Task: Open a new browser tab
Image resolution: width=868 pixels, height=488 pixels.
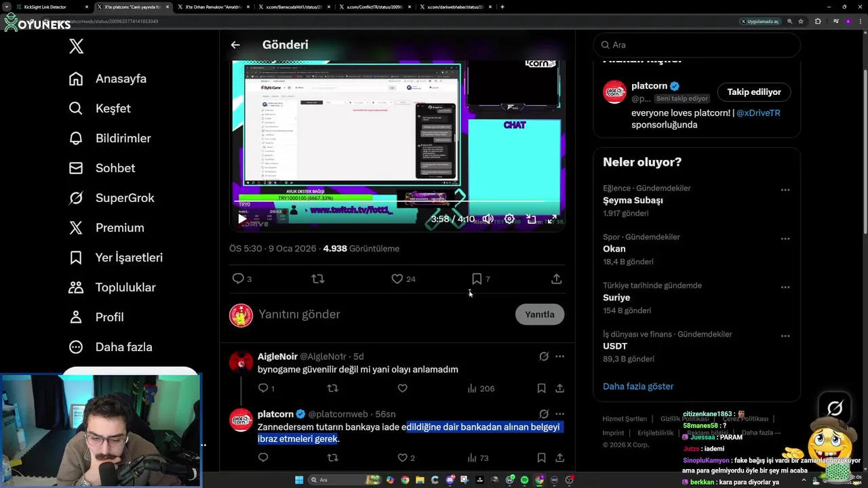Action: pyautogui.click(x=502, y=7)
